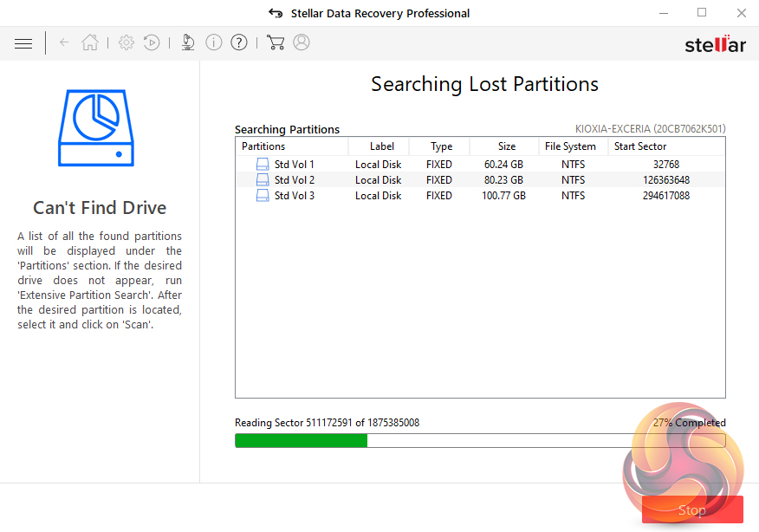Select the Std Vol 2 partition row
Image resolution: width=759 pixels, height=532 pixels.
[294, 180]
